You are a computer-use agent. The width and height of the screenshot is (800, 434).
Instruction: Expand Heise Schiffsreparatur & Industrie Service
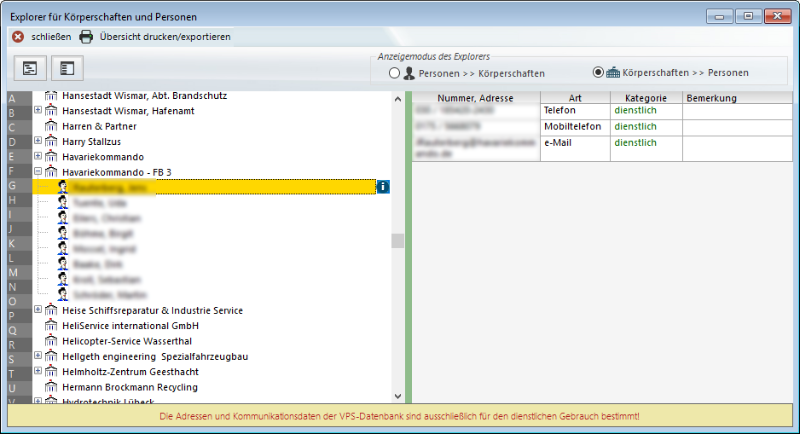tap(38, 309)
